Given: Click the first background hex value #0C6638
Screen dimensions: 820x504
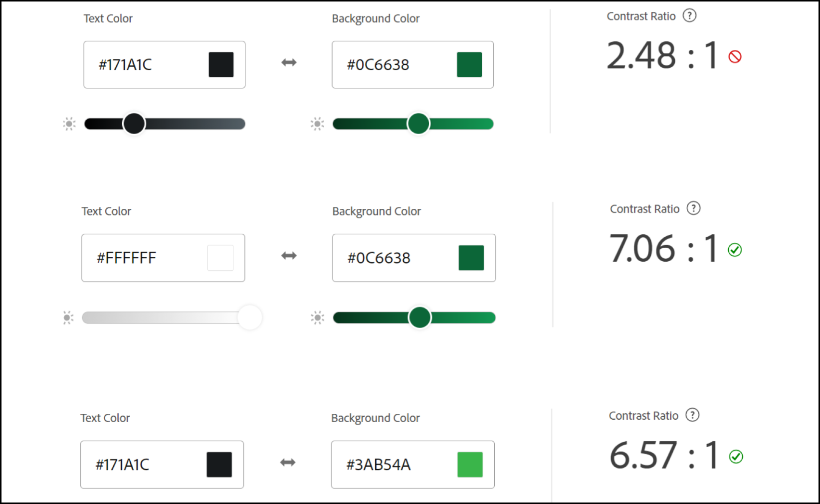Looking at the screenshot, I should tap(378, 65).
